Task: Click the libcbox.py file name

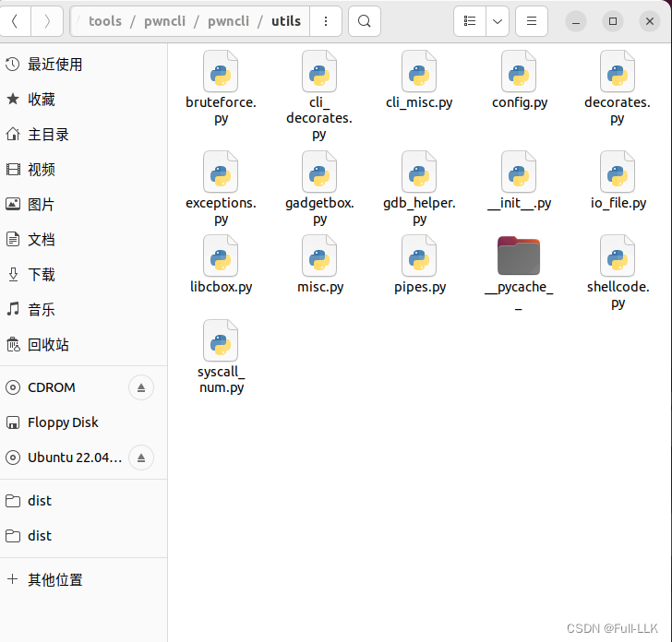Action: (x=222, y=287)
